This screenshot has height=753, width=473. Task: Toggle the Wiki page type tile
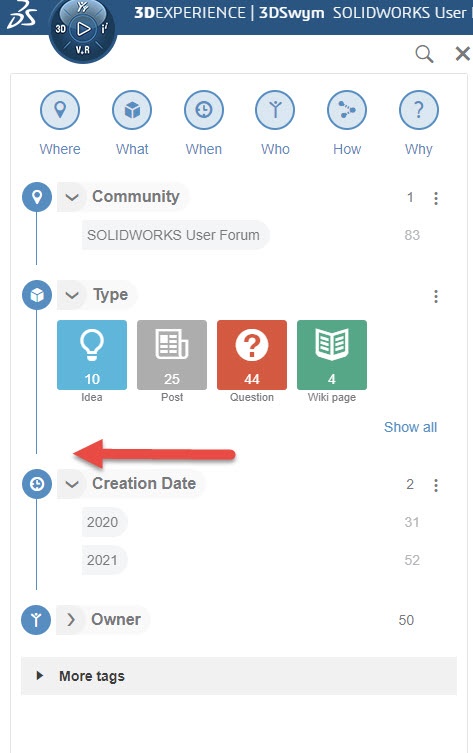click(332, 355)
